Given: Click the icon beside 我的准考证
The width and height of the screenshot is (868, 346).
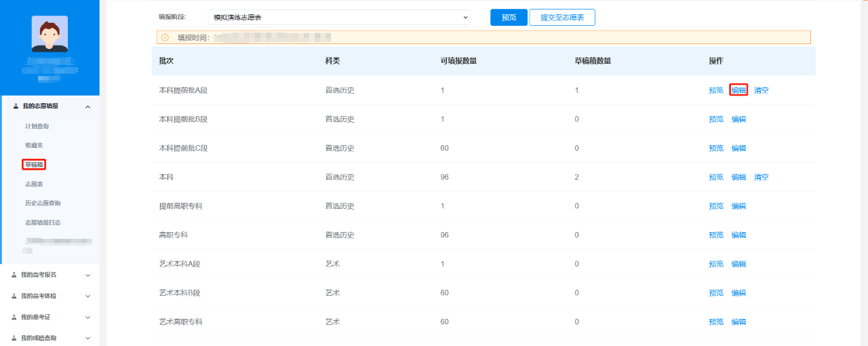Looking at the screenshot, I should coord(14,317).
